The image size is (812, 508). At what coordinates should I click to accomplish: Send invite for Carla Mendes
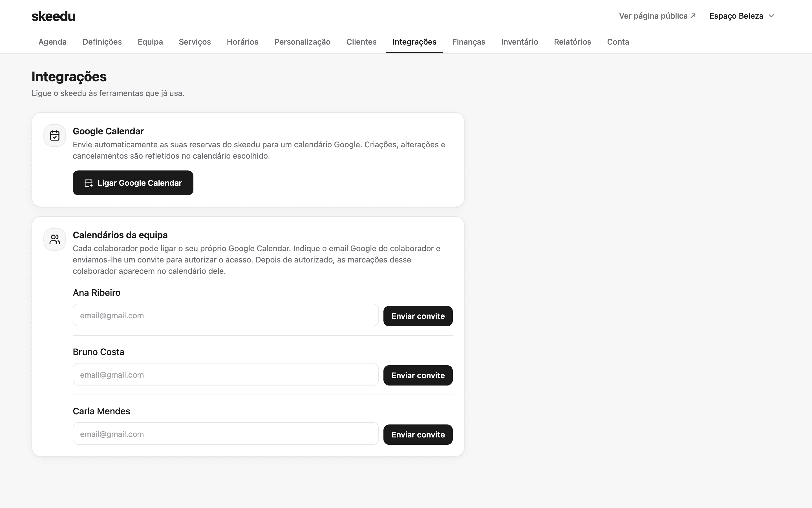[418, 434]
